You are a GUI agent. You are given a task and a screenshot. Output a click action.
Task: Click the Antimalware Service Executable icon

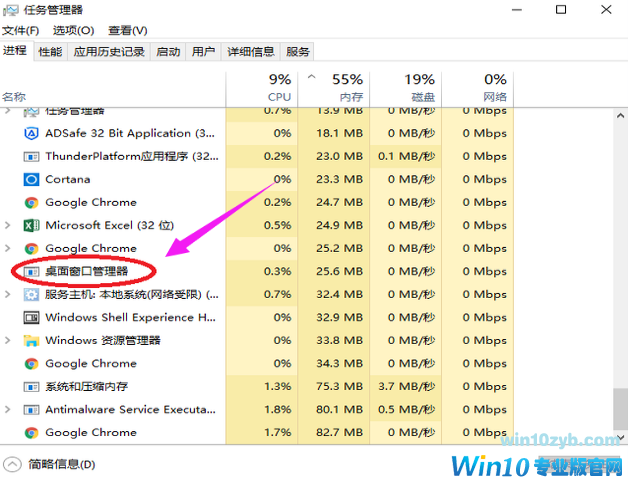tap(31, 409)
